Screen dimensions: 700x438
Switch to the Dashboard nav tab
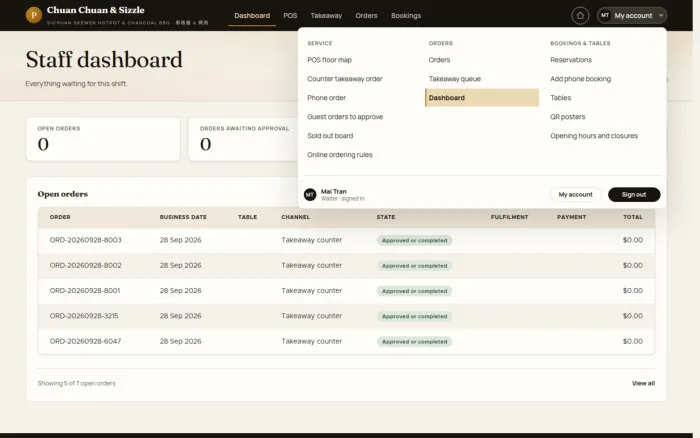(x=252, y=16)
